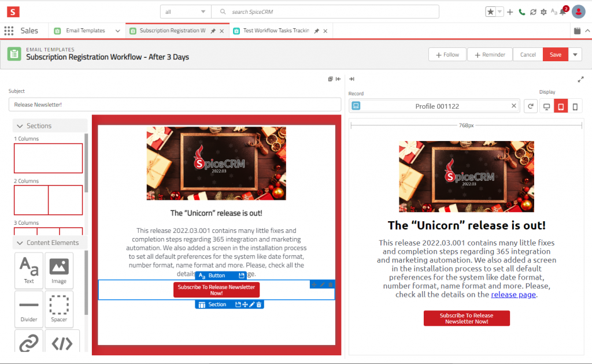
Task: Click the SpiceCRM logo in header
Action: pos(13,12)
